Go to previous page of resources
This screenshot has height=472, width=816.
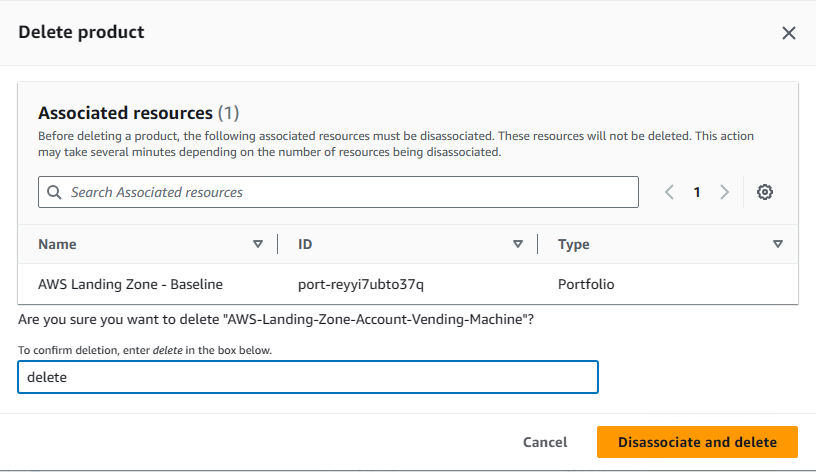pyautogui.click(x=670, y=192)
